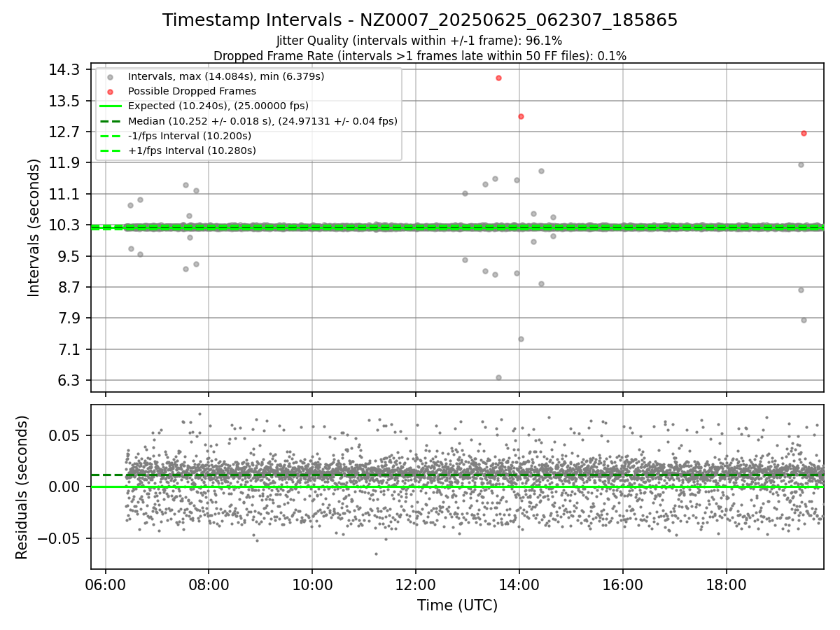Click the red dropped-frame point near 12.7 seconds after 19:00

point(804,133)
